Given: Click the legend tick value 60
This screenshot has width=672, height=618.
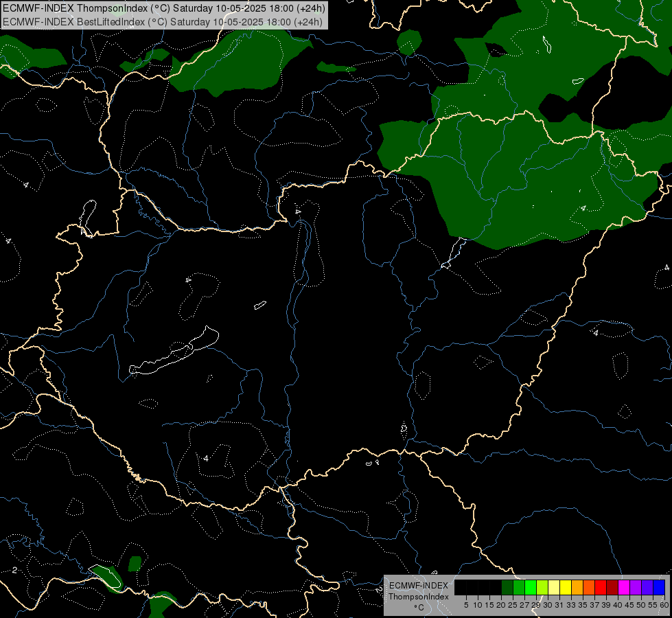Looking at the screenshot, I should click(x=664, y=605).
